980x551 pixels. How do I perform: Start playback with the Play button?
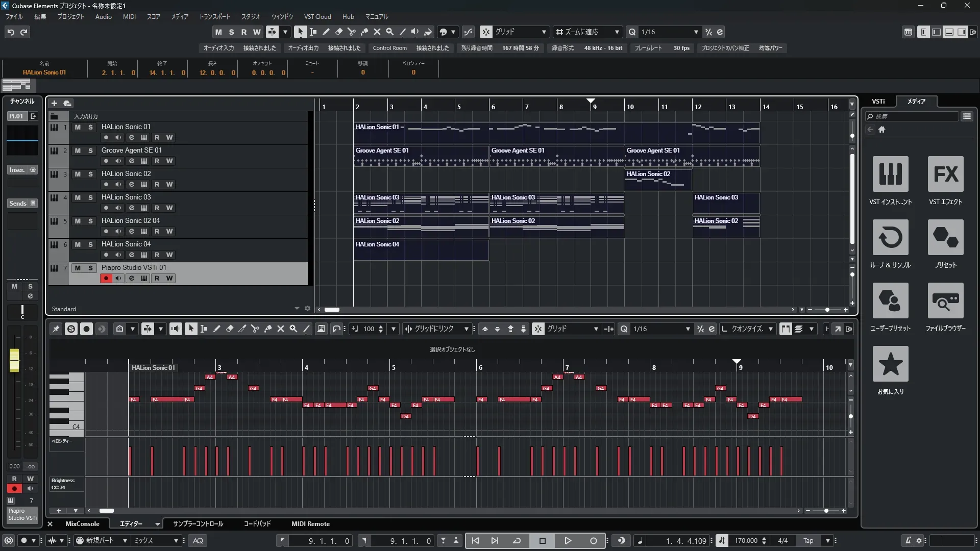tap(568, 540)
